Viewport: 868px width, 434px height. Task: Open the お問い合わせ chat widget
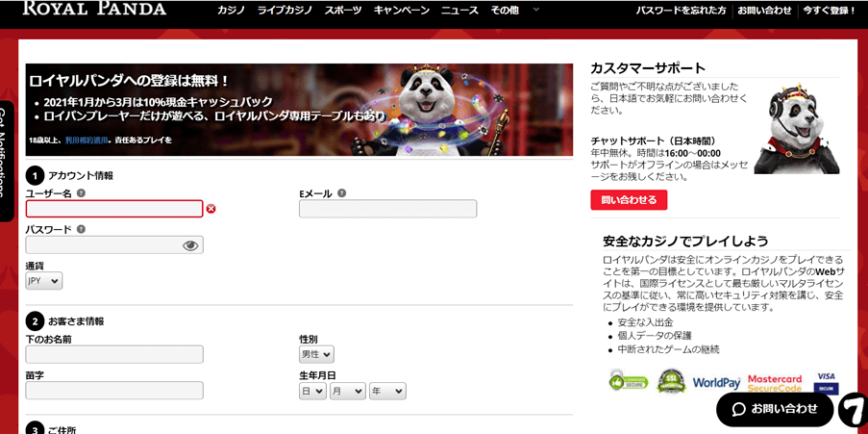click(775, 409)
